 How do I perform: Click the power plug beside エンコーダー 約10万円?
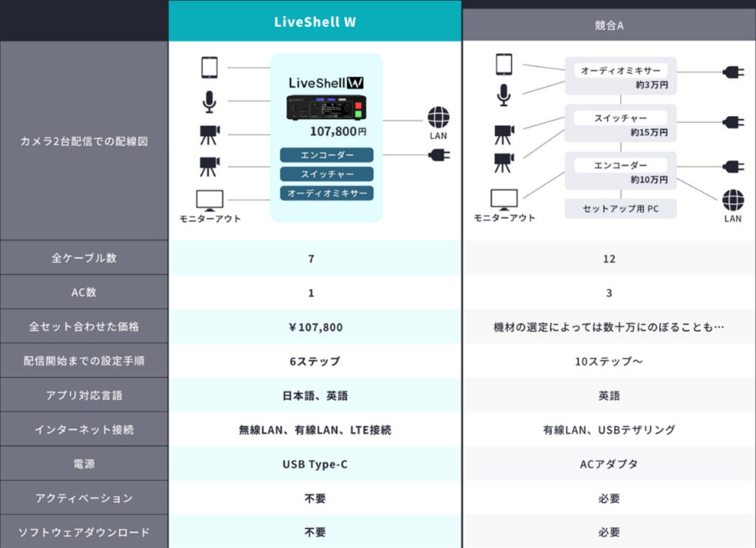[x=733, y=166]
